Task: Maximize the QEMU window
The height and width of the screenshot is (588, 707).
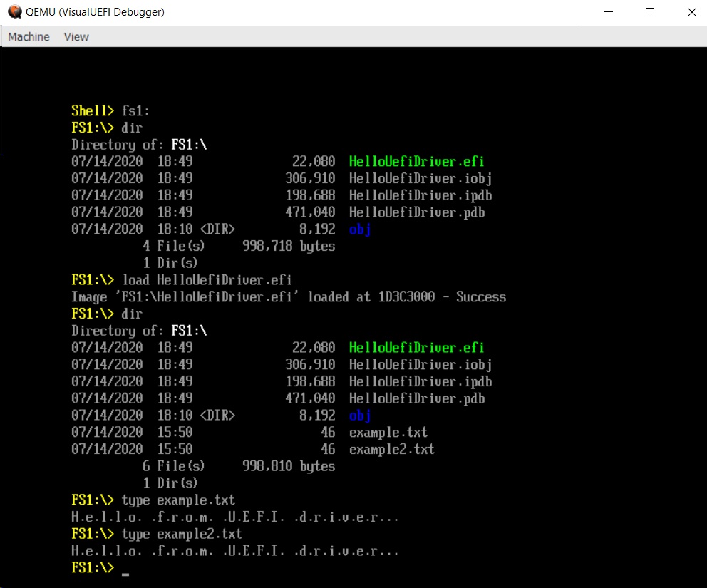Action: tap(650, 12)
